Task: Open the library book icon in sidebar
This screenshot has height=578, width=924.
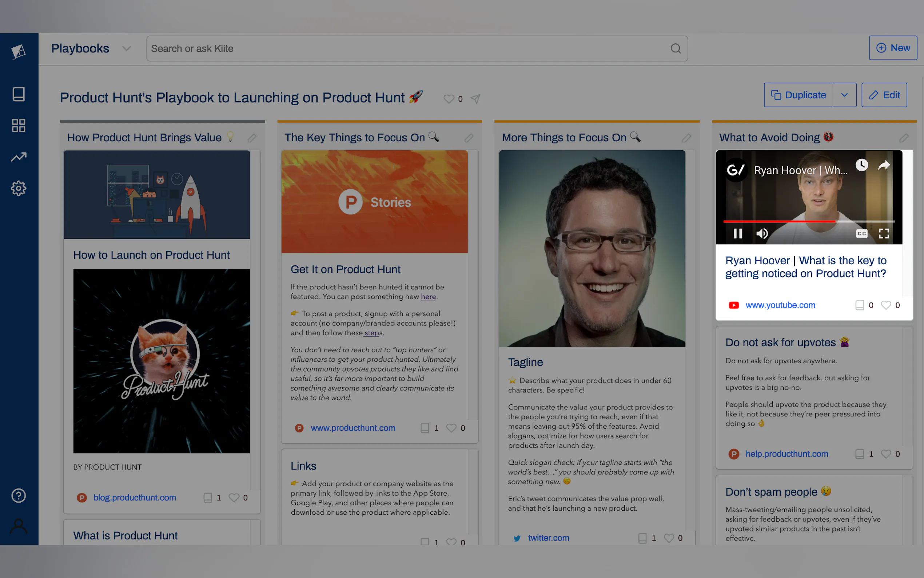Action: pyautogui.click(x=18, y=94)
